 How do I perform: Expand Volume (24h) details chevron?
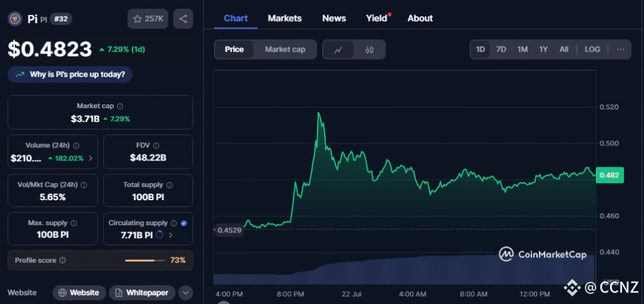click(x=91, y=158)
